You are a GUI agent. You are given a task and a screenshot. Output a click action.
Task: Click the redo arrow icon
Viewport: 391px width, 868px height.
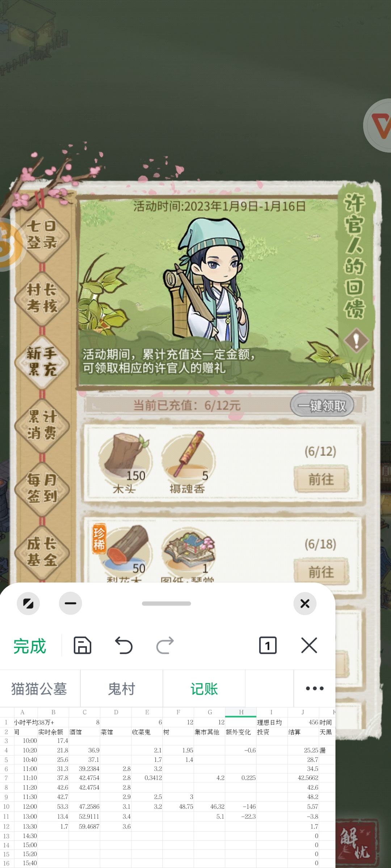(165, 645)
